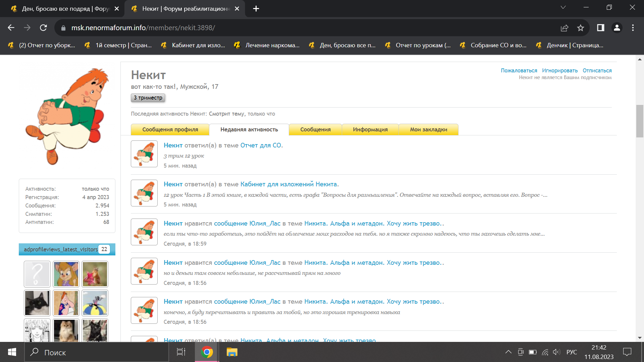Click the large Карлсон profile avatar
Screen dimensions: 644x362
67,116
